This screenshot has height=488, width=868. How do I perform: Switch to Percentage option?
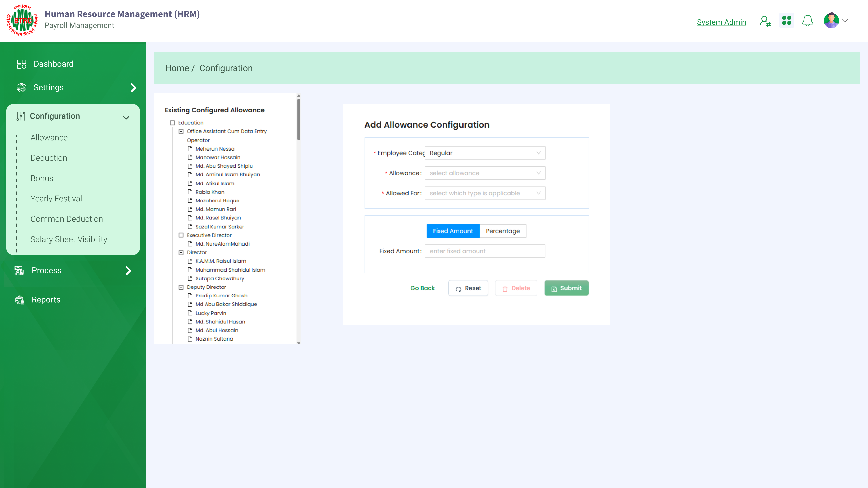click(x=502, y=231)
